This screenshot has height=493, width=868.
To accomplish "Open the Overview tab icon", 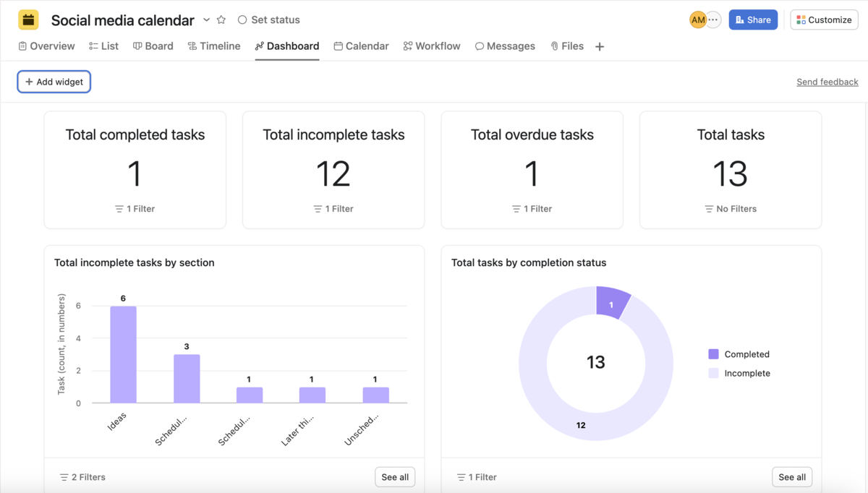I will click(24, 46).
